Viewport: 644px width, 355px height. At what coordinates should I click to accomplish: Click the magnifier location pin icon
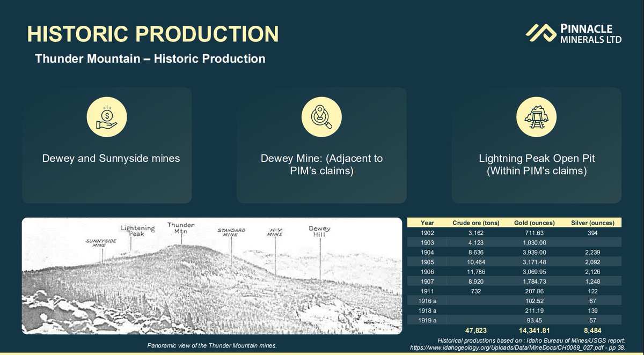click(321, 117)
